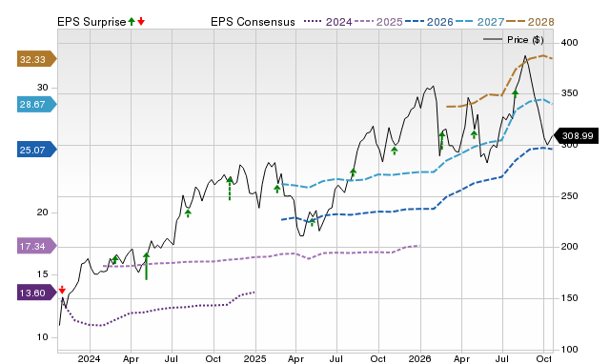The image size is (610, 364).
Task: Click the 2024 x-axis year label
Action: tap(89, 358)
